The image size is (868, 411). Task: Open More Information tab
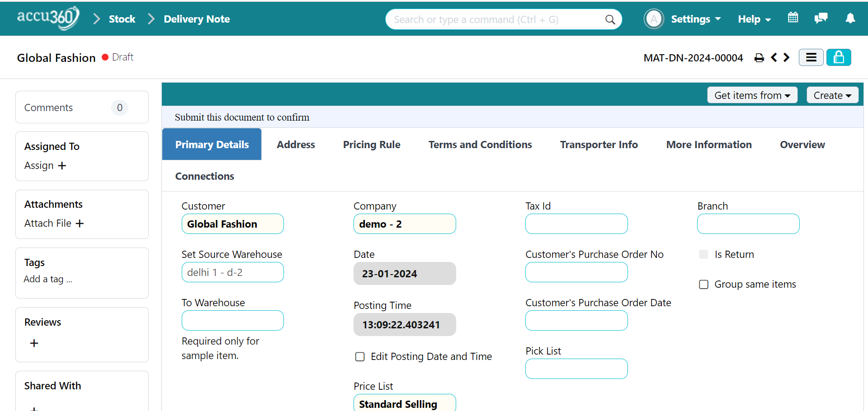click(709, 145)
